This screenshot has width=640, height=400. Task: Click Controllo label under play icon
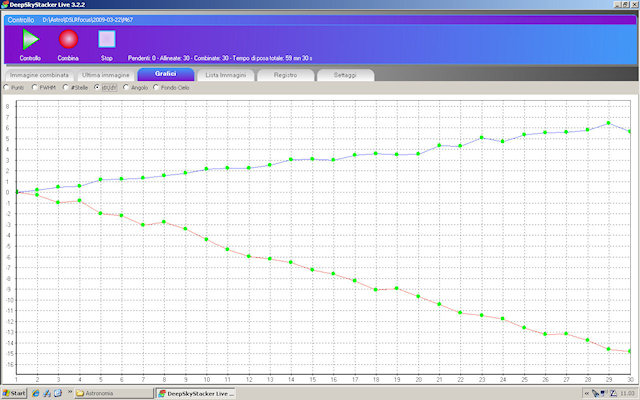point(30,58)
